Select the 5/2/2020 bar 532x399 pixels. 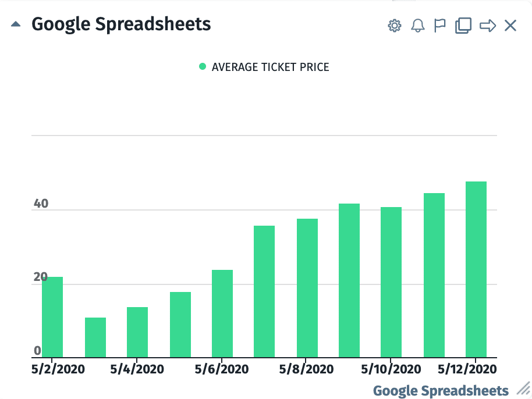[52, 317]
